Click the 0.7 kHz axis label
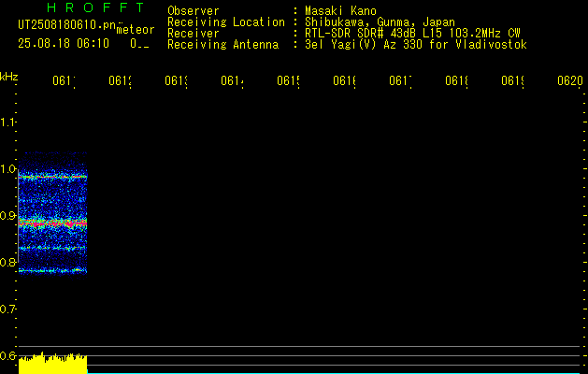The image size is (588, 374). click(x=7, y=309)
